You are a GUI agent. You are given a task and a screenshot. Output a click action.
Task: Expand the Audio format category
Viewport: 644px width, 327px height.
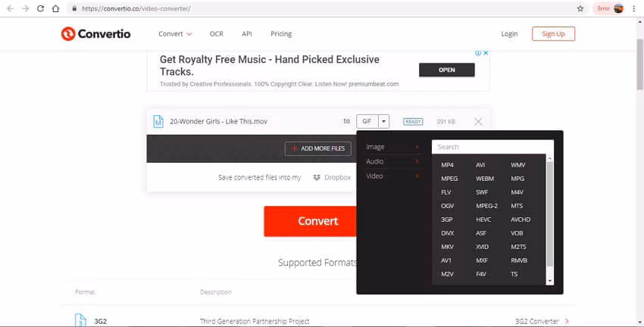pos(392,161)
